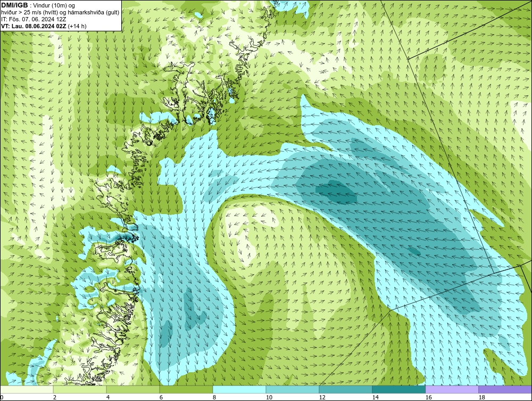
Task: Click the legend tick label '18'
Action: pos(481,397)
